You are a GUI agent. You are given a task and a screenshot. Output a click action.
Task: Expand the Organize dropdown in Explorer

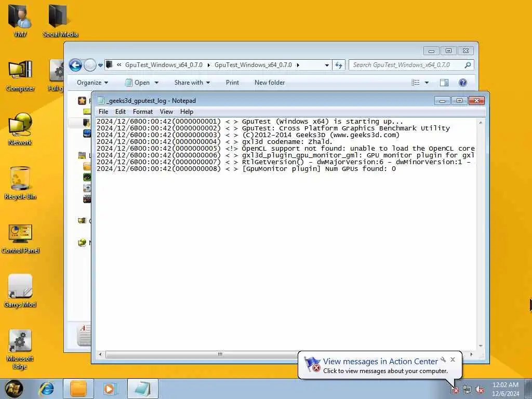pyautogui.click(x=92, y=83)
